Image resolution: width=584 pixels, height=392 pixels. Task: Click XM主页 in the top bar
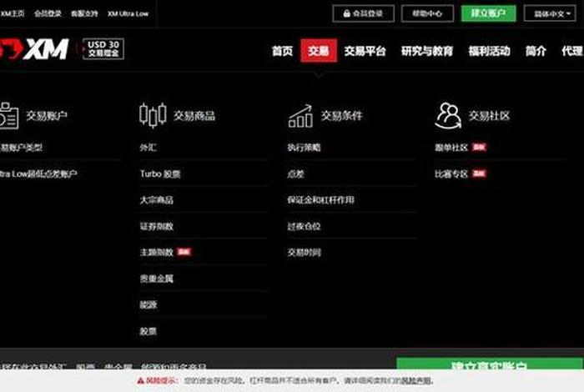pos(13,14)
